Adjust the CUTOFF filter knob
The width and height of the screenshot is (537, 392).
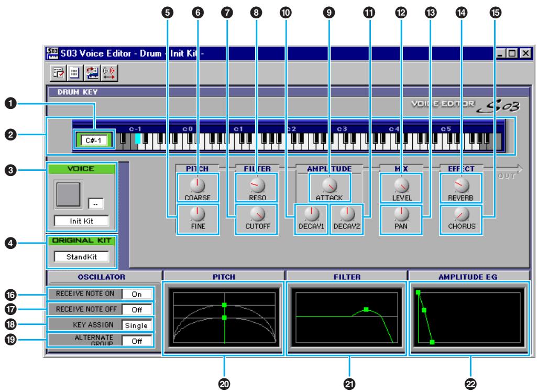coord(257,214)
